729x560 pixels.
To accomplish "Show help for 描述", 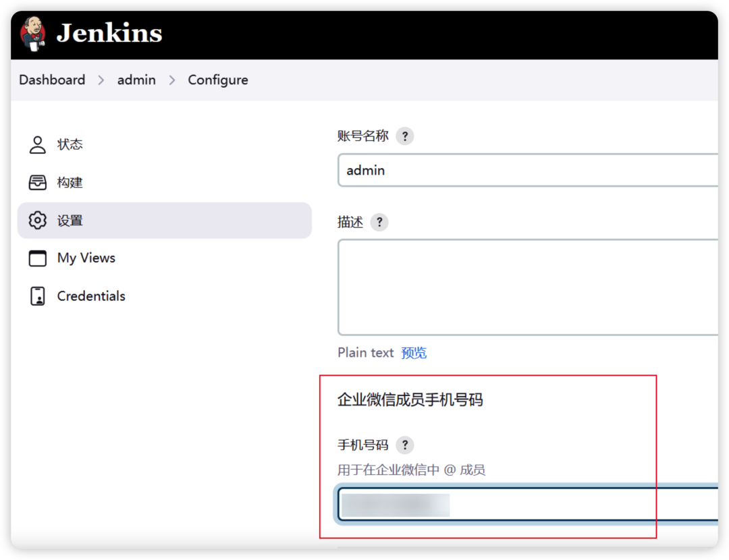I will pyautogui.click(x=379, y=222).
